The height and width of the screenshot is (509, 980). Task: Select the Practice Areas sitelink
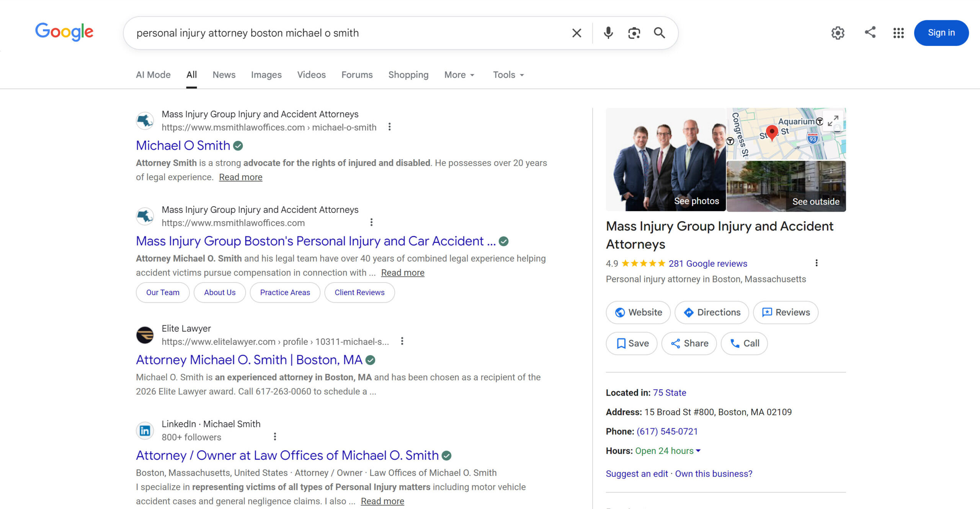[285, 292]
